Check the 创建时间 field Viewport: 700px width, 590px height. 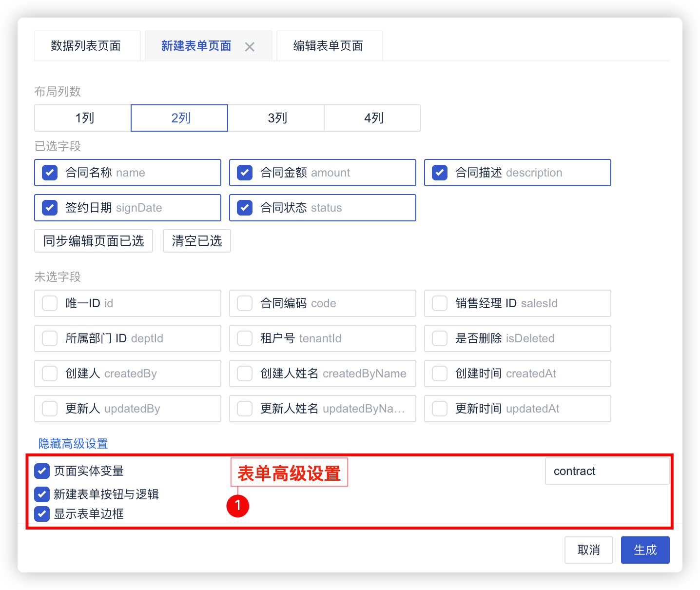coord(439,374)
